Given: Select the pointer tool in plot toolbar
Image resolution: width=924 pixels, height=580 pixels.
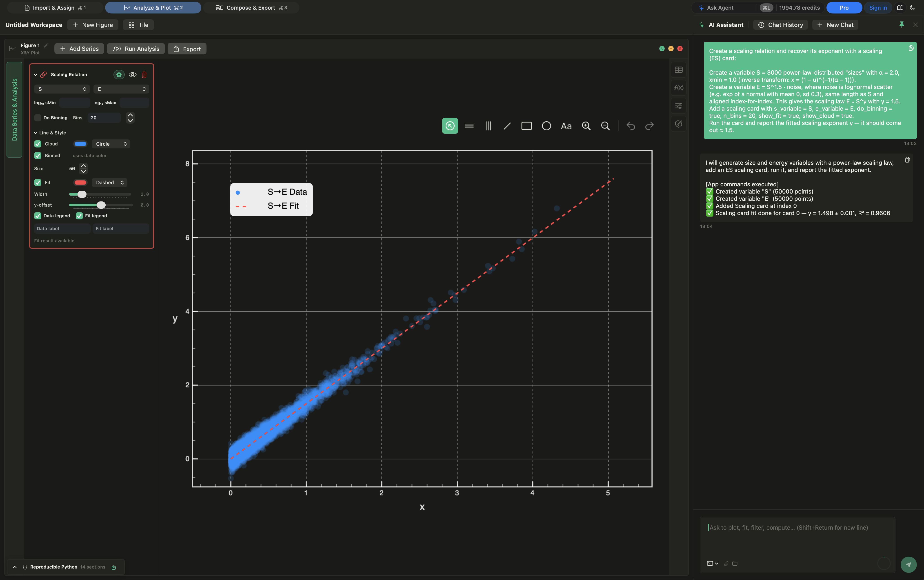Looking at the screenshot, I should [x=450, y=126].
